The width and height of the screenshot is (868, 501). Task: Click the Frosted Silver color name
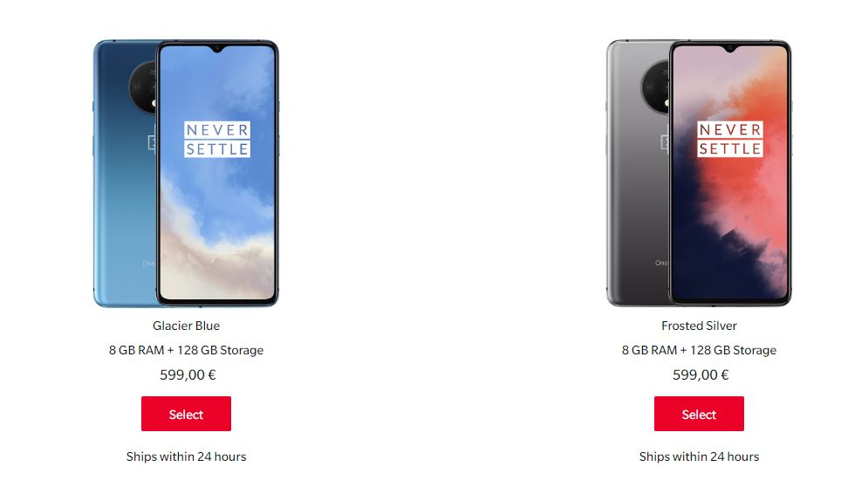click(x=699, y=326)
